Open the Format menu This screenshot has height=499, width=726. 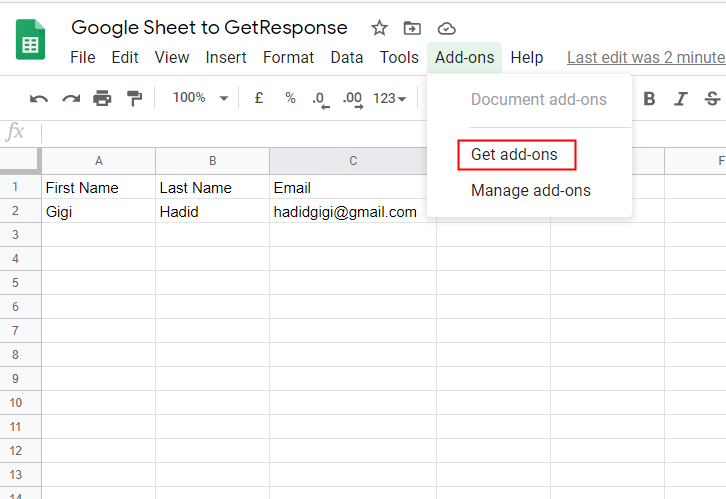click(288, 57)
